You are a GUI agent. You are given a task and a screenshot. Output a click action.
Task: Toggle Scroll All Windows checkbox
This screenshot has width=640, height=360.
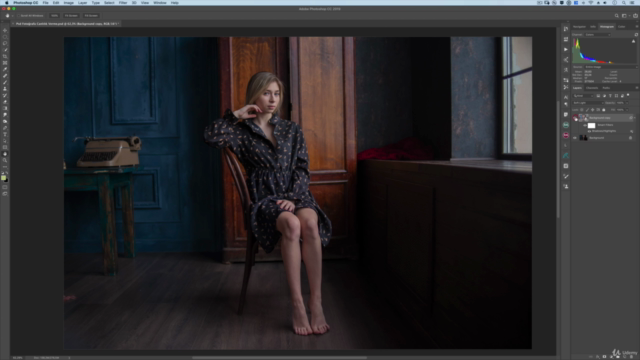point(19,16)
